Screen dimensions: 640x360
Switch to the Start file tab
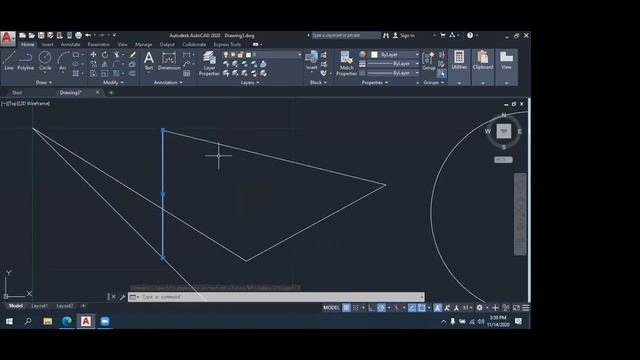17,93
